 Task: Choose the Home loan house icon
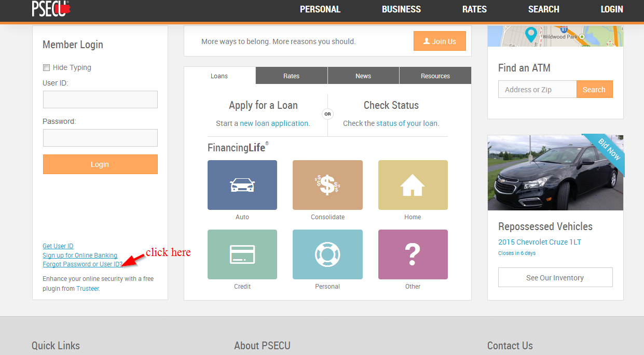413,185
